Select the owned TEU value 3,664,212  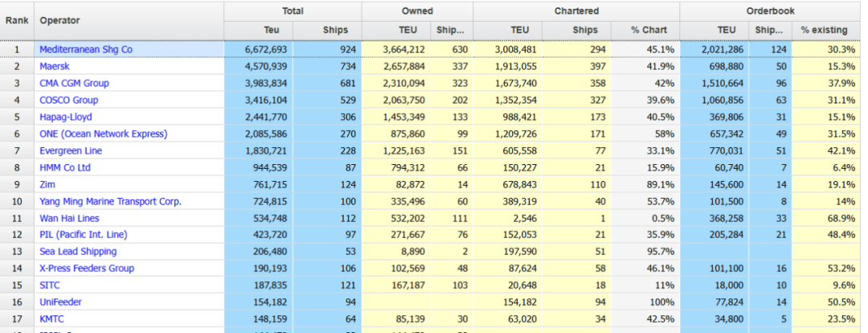click(x=396, y=49)
